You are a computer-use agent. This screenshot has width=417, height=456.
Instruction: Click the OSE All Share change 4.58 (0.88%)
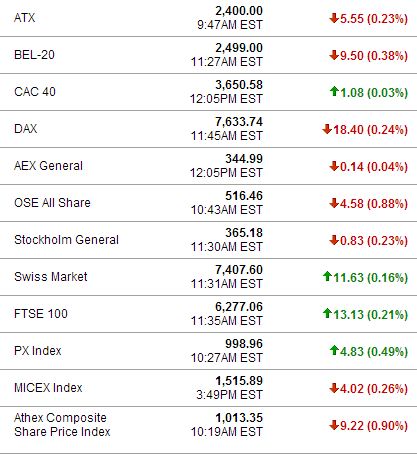point(374,204)
